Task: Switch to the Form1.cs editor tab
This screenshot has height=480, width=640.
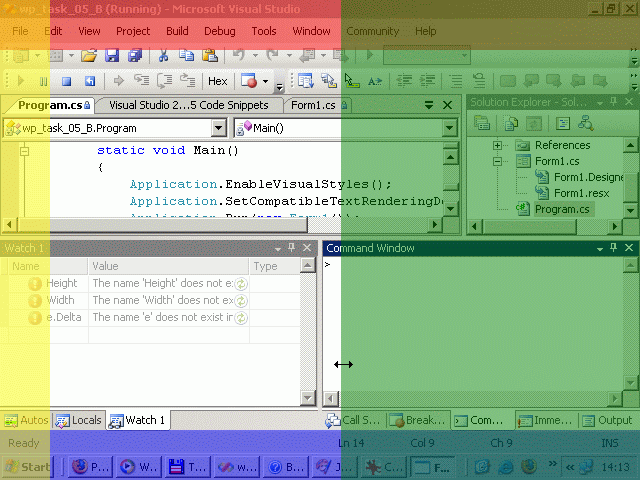Action: click(318, 105)
